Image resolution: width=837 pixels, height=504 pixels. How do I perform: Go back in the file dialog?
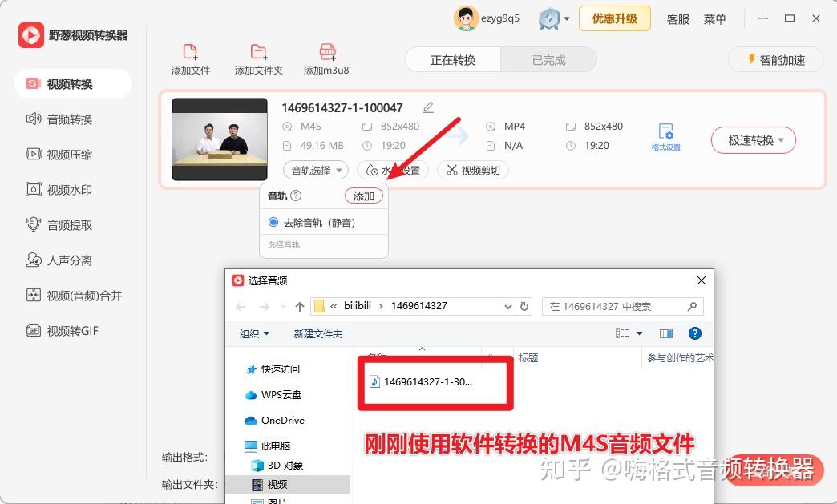(x=241, y=307)
